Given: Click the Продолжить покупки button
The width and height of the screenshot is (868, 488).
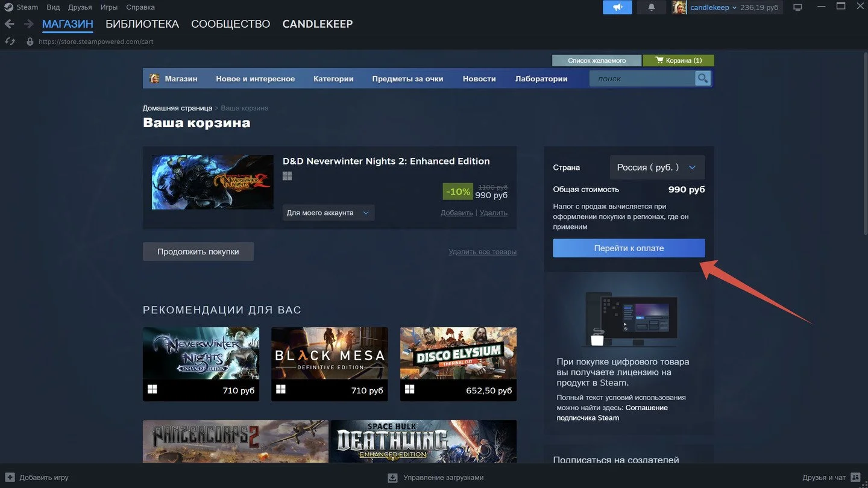Looking at the screenshot, I should [198, 252].
